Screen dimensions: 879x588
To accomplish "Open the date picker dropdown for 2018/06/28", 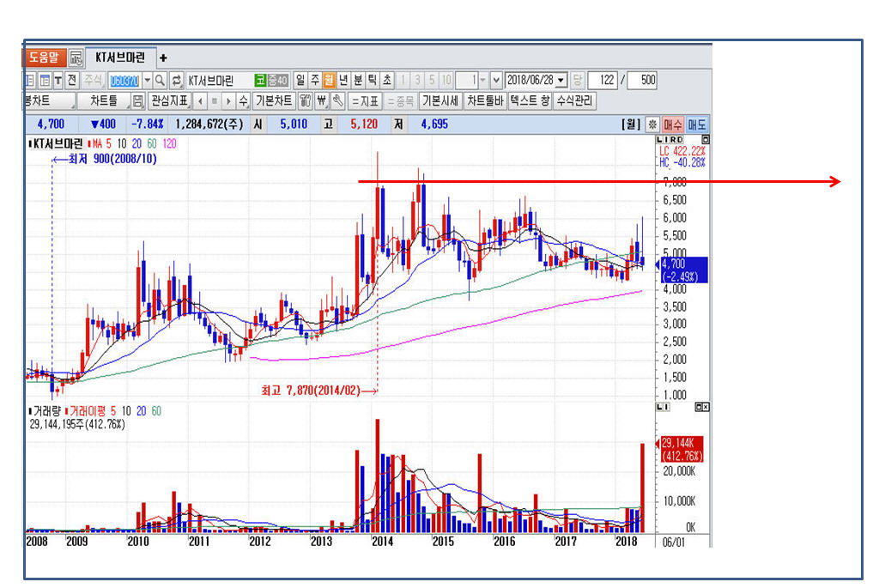I will click(x=561, y=80).
